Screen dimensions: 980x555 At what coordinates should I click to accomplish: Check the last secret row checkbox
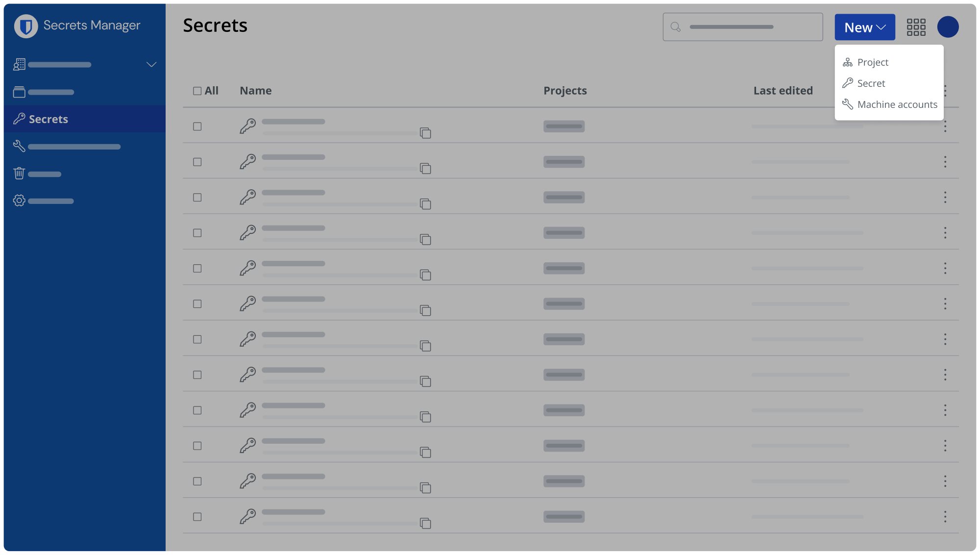point(197,516)
